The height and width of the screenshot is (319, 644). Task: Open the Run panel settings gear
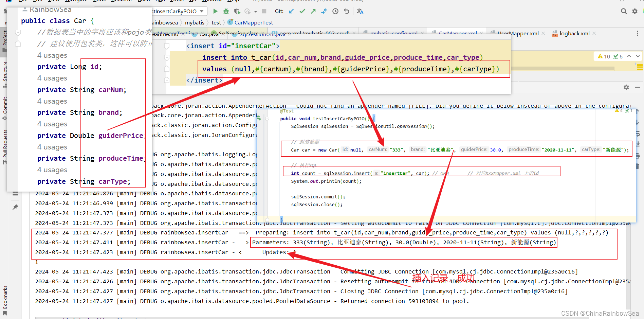click(626, 87)
